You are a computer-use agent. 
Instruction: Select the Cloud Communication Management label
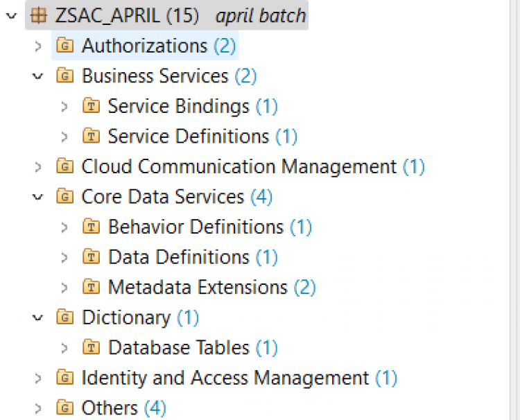point(239,166)
